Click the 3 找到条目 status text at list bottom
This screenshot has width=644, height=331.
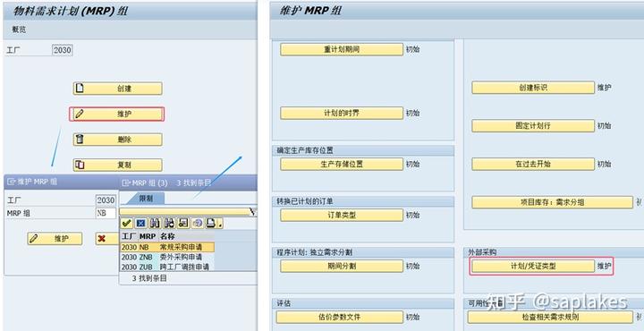[x=149, y=278]
